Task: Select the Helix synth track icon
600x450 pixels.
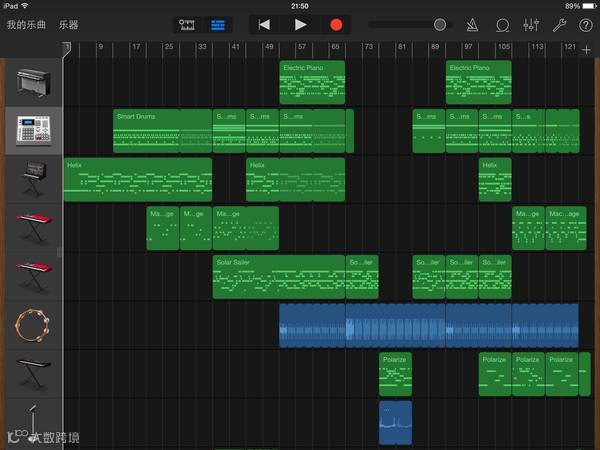Action: coord(34,179)
